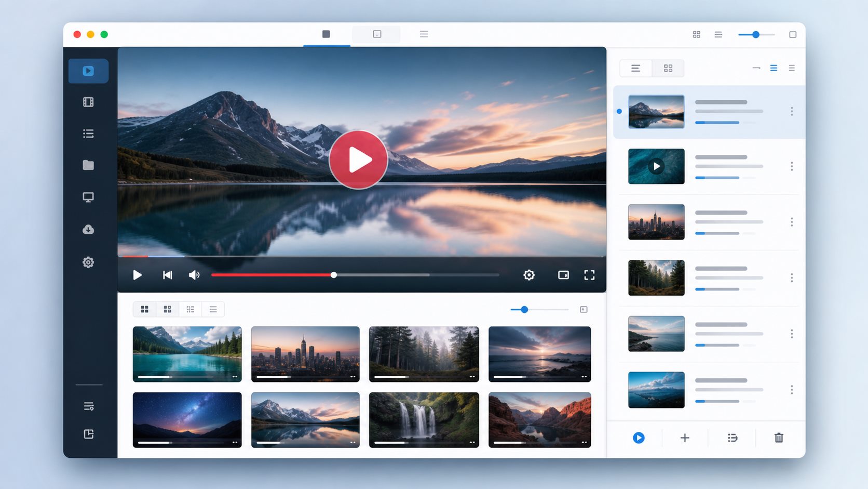Open the folder icon in sidebar
The height and width of the screenshot is (489, 868).
click(x=88, y=165)
